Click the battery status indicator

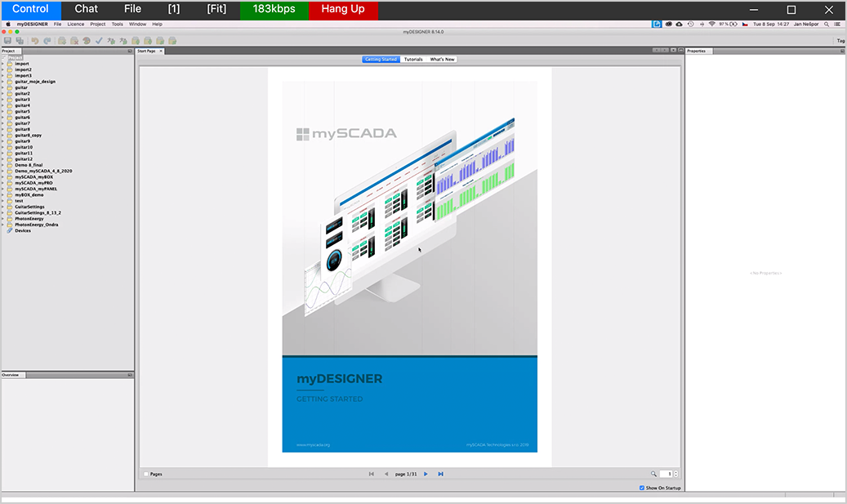point(729,25)
